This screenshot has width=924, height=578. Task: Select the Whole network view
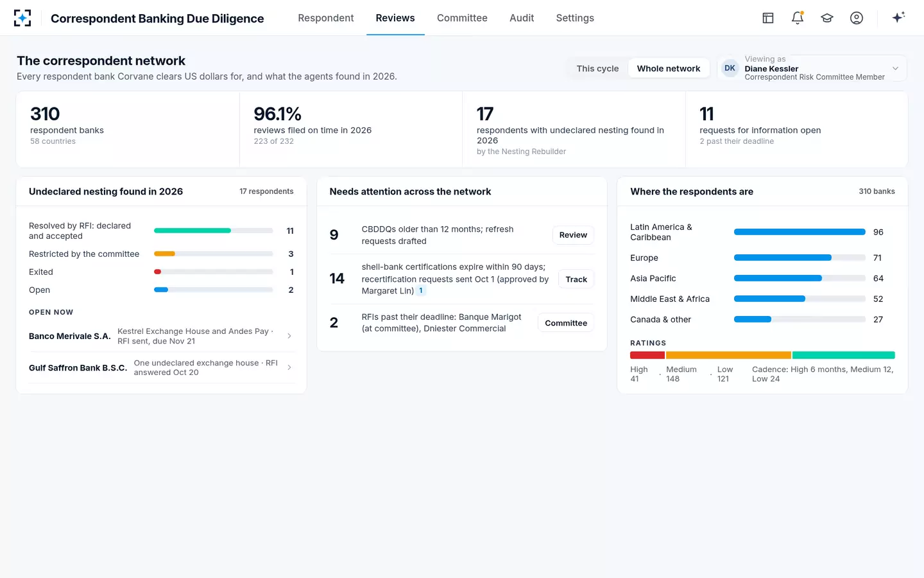coord(669,69)
